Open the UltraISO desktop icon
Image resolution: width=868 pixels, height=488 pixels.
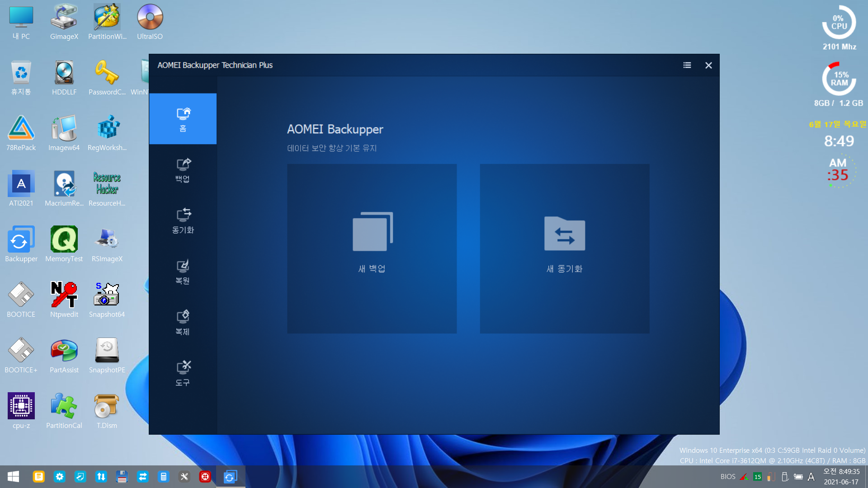pos(150,23)
